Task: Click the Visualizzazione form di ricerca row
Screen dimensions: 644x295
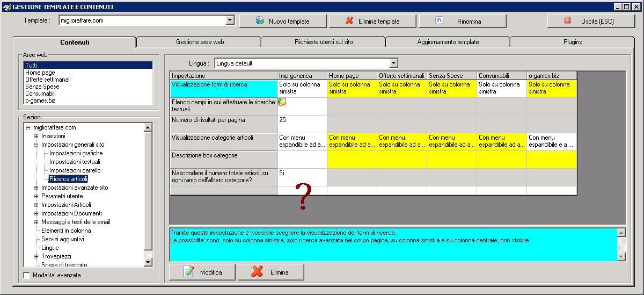Action: (223, 88)
